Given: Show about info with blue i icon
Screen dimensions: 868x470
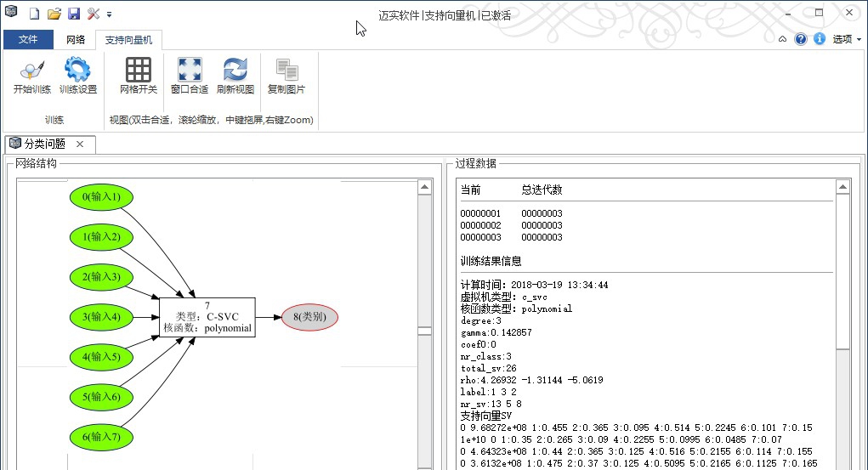Looking at the screenshot, I should [820, 39].
